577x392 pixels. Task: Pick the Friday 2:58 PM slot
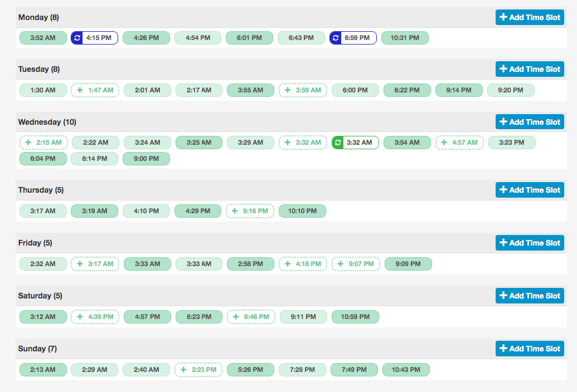250,264
